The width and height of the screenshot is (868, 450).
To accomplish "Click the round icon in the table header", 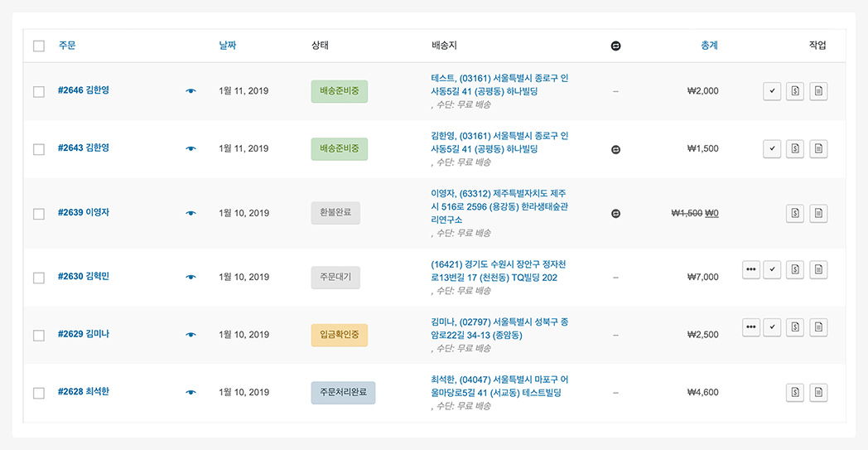I will pos(615,46).
